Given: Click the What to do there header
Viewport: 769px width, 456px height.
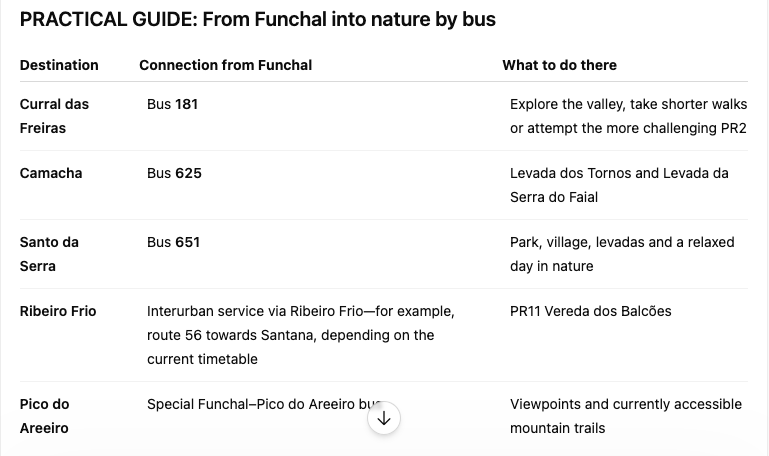Looking at the screenshot, I should (x=560, y=65).
